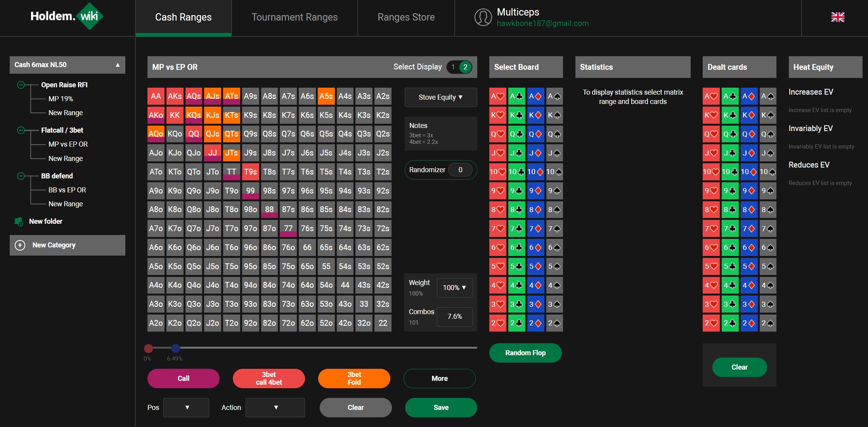Select 9 of clubs in Select Board
The image size is (868, 427).
point(516,191)
